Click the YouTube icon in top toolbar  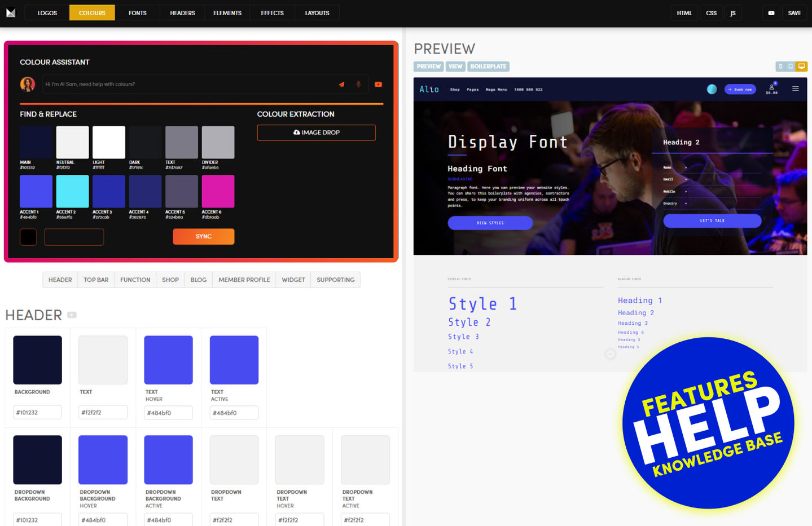[x=771, y=13]
